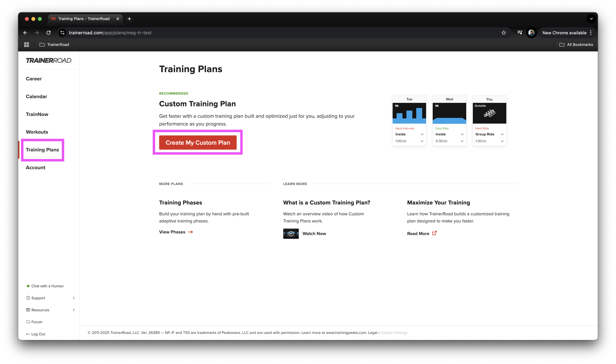Expand the tab search dropdown arrow
Image resolution: width=616 pixels, height=364 pixels.
pyautogui.click(x=591, y=19)
